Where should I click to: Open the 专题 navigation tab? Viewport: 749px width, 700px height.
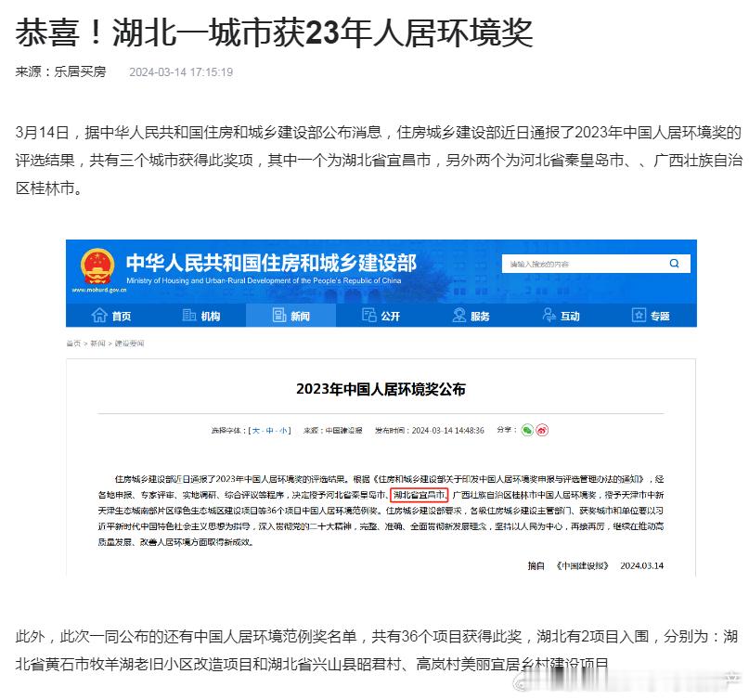pyautogui.click(x=651, y=316)
